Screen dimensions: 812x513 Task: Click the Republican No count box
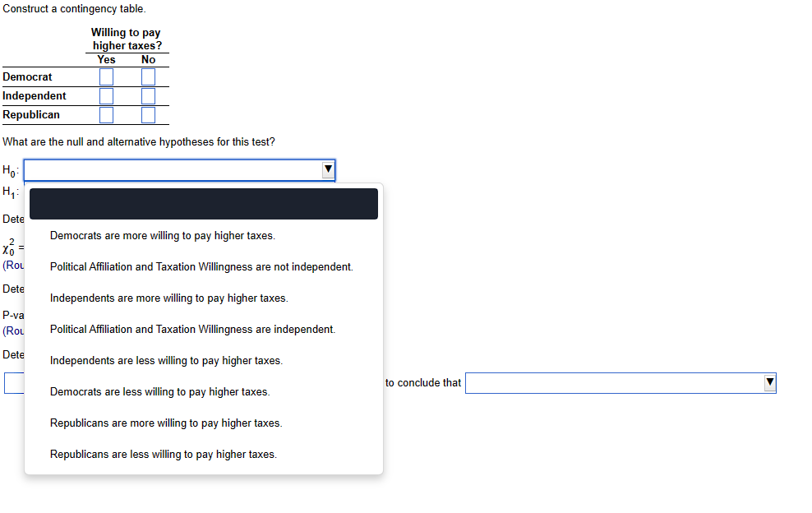pyautogui.click(x=147, y=114)
